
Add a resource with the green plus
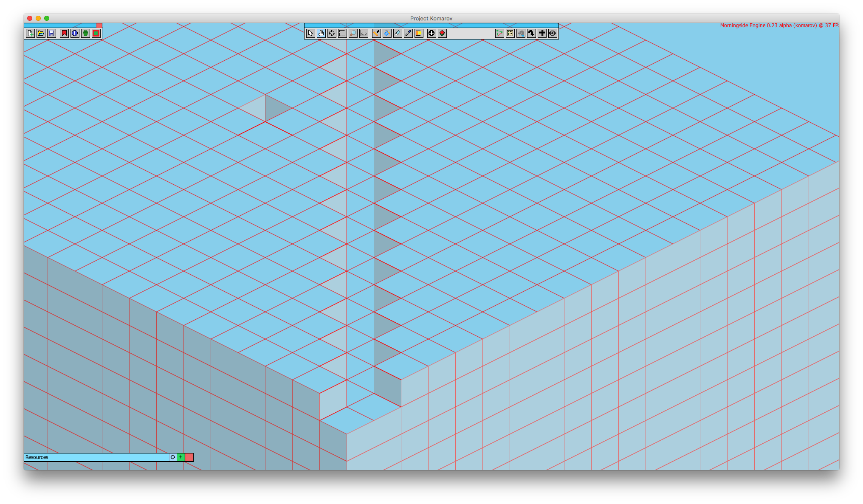[180, 457]
